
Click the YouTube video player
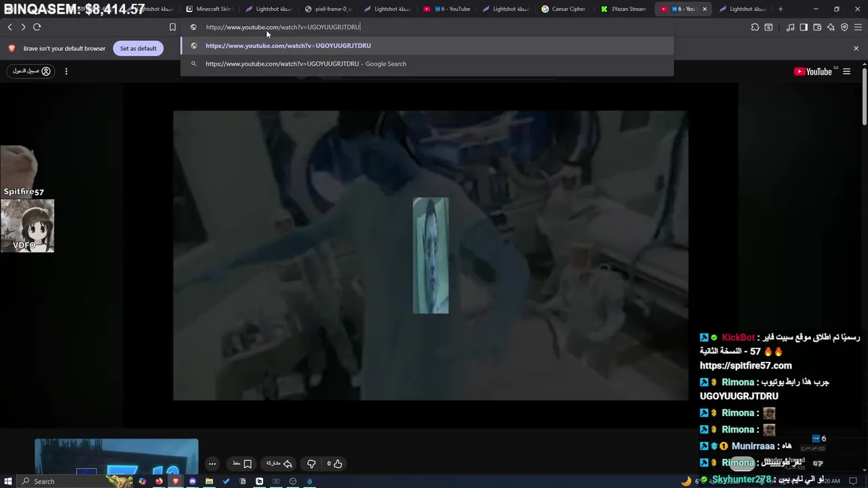pyautogui.click(x=431, y=256)
